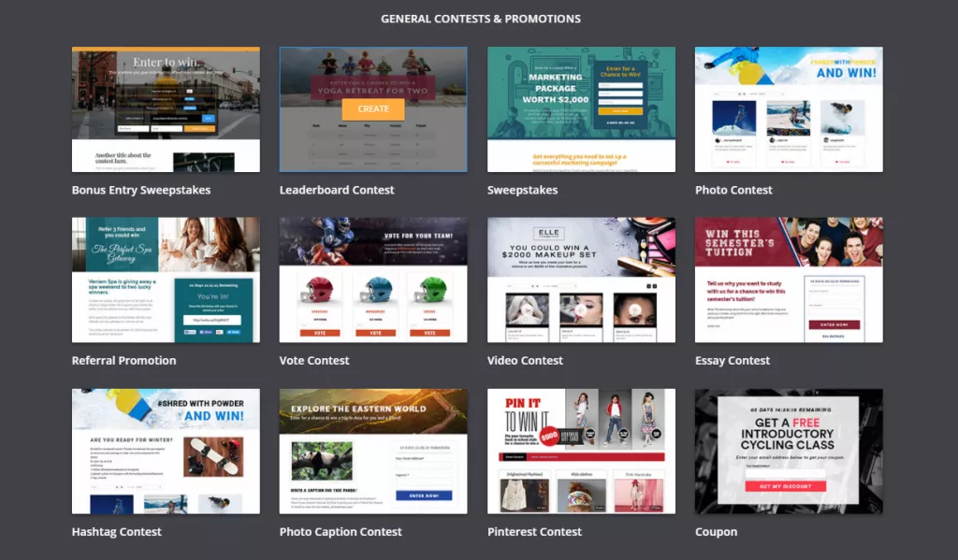Click the Photo Contest title text
This screenshot has width=958, height=560.
pyautogui.click(x=733, y=190)
